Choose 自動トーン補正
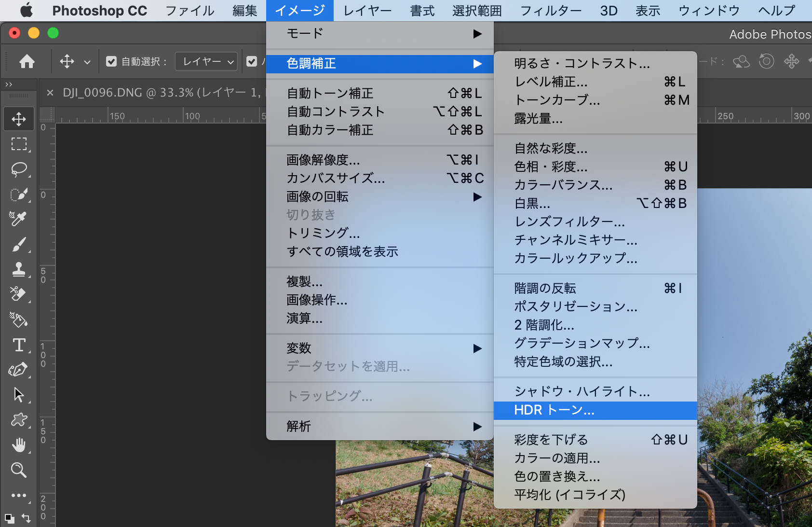Image resolution: width=812 pixels, height=527 pixels. click(x=380, y=93)
